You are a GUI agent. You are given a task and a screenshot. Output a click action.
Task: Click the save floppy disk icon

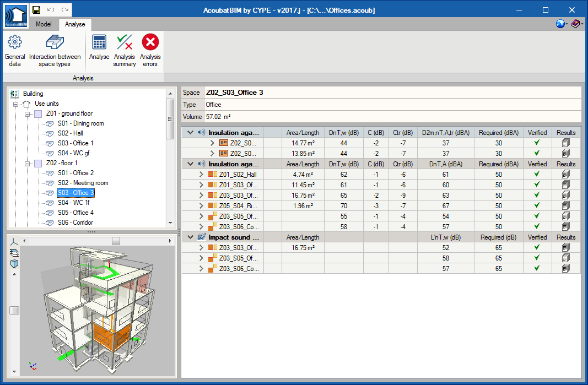pos(36,10)
